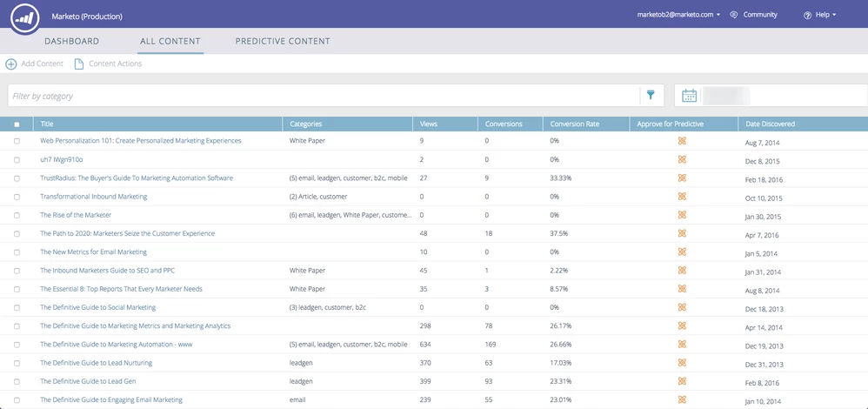Toggle predictive approval for Guide to Social Marketing
868x409 pixels.
tap(682, 307)
